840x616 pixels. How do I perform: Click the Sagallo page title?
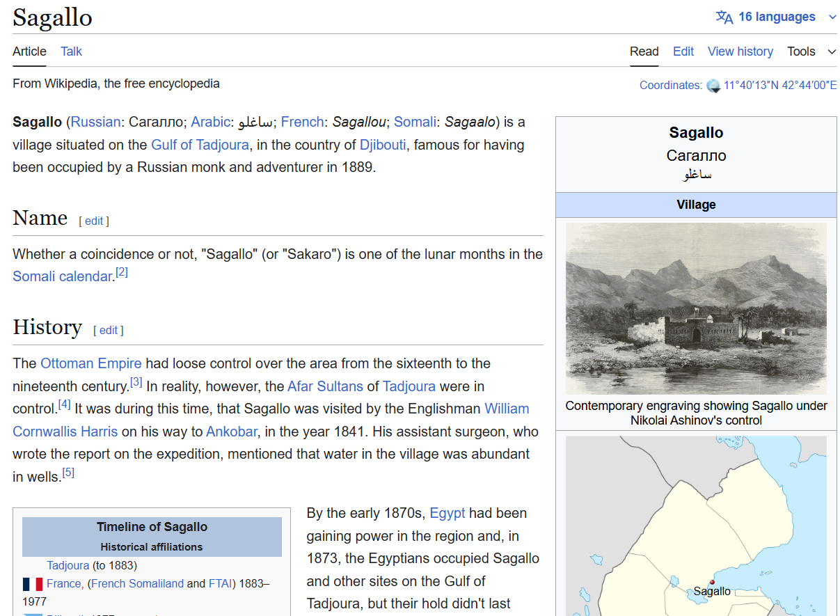point(52,17)
